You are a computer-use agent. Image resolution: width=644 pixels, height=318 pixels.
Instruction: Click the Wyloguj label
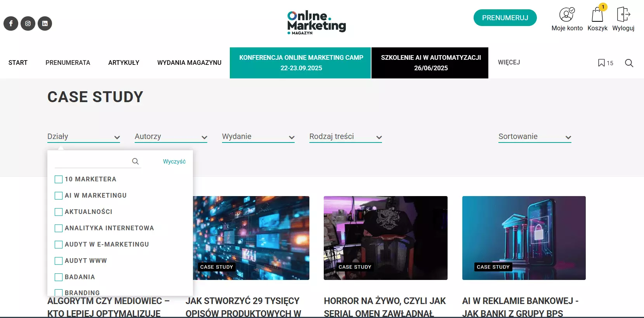(623, 28)
